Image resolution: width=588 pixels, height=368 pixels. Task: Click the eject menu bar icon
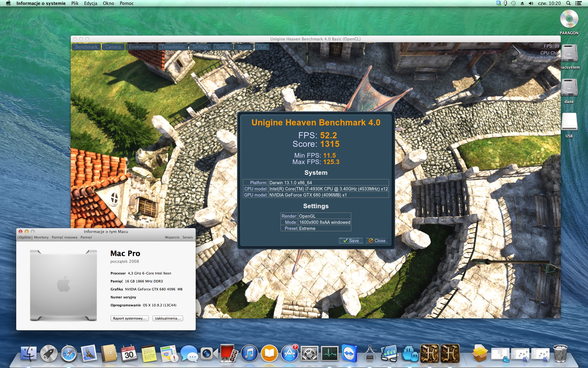tap(522, 3)
